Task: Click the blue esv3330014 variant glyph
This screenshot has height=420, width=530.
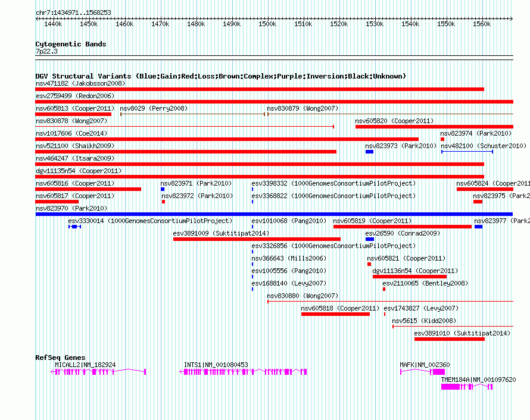Action: pos(74,227)
